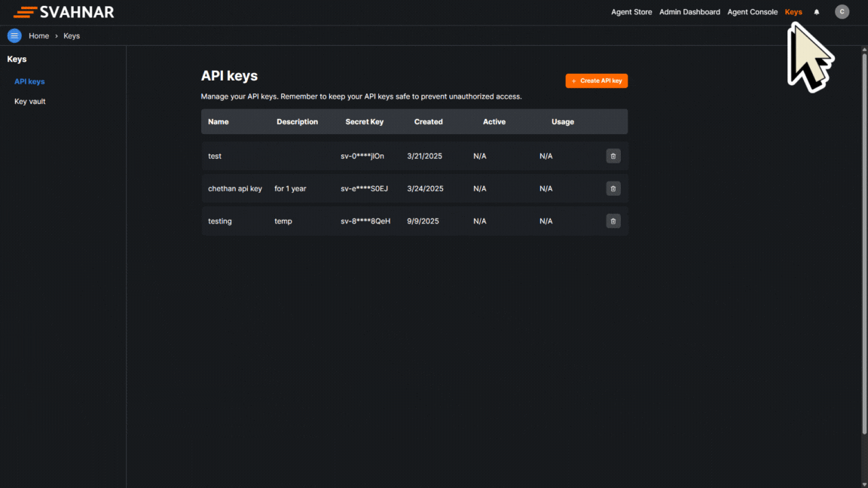Screen dimensions: 868x488
Task: Open Key vault in sidebar
Action: (x=30, y=101)
